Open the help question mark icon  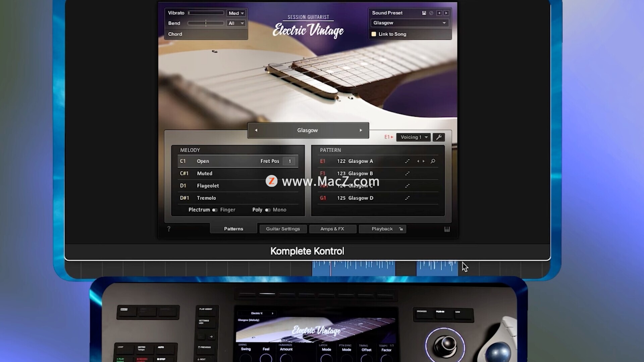(x=169, y=229)
